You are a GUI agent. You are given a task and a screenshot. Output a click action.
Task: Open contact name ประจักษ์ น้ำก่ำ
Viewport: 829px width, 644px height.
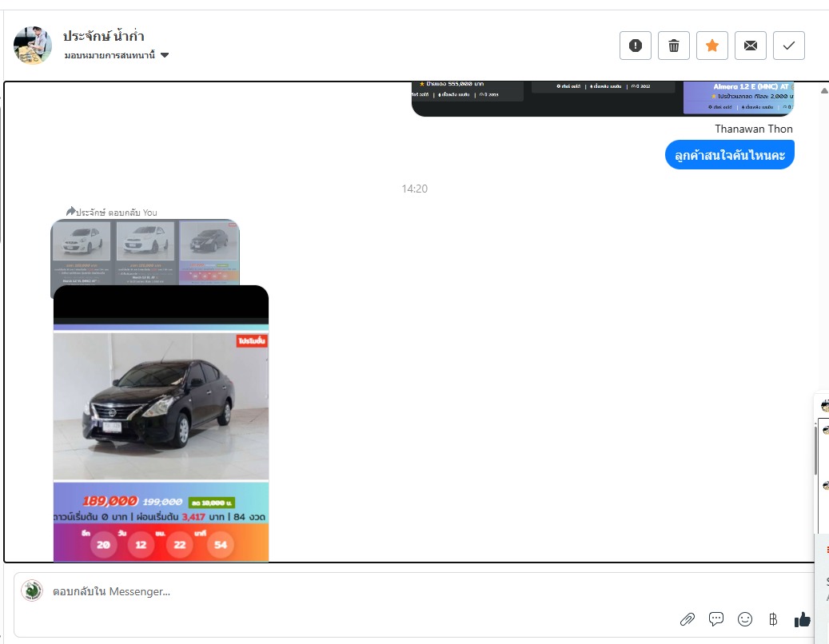[x=104, y=36]
